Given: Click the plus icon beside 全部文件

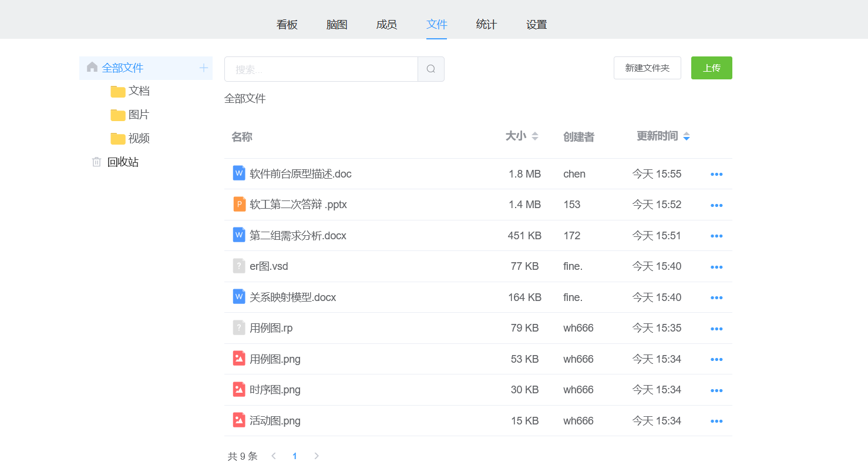Looking at the screenshot, I should point(204,68).
